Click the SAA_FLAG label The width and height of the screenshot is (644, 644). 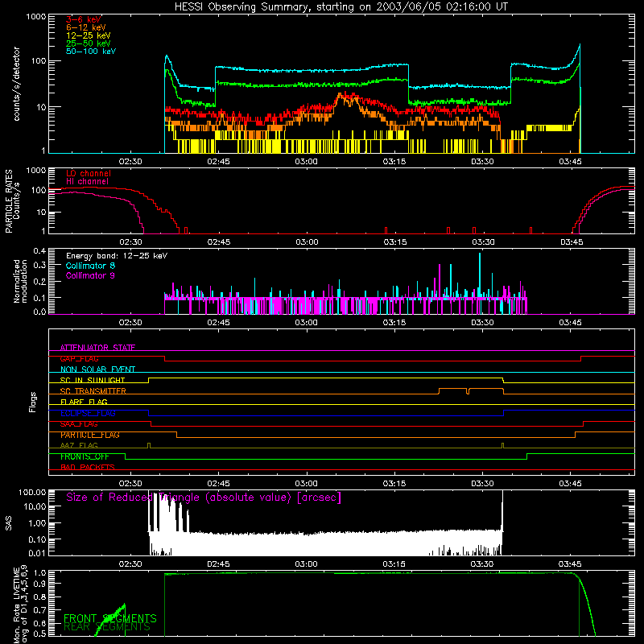[x=79, y=424]
